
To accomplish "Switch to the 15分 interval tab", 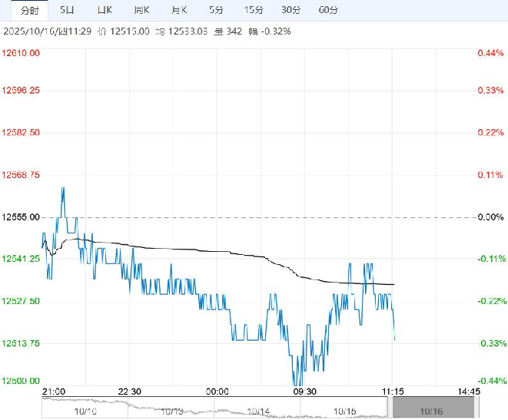I will click(x=254, y=10).
